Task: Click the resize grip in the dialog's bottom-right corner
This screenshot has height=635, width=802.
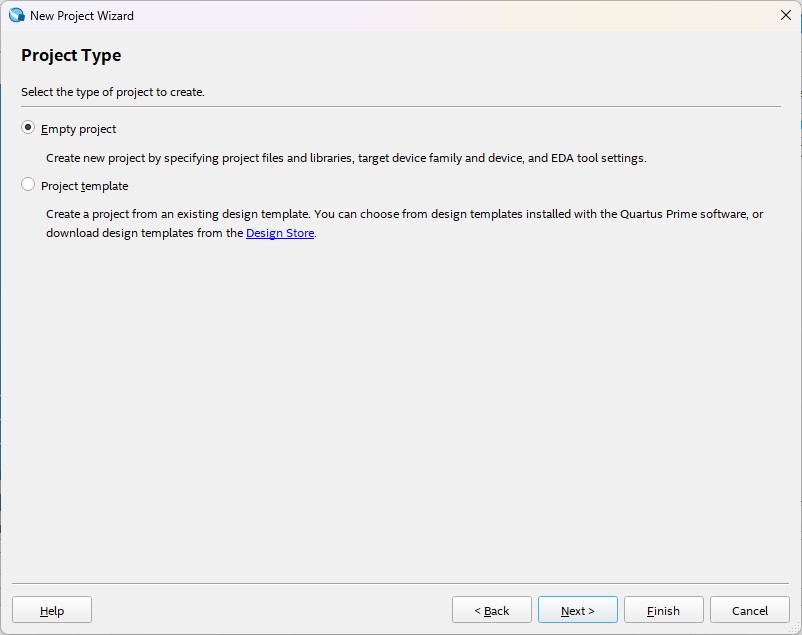Action: click(x=795, y=629)
